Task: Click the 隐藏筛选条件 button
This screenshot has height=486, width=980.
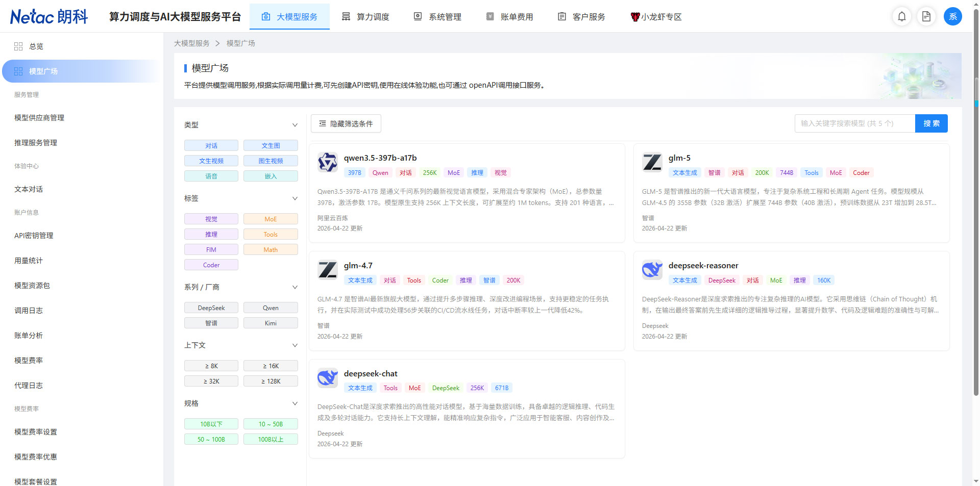Action: [x=346, y=123]
